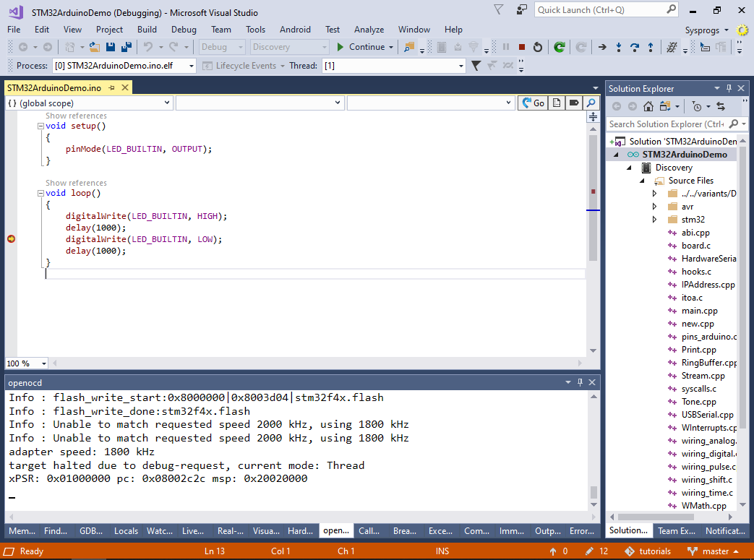Expand the ../../variants folder node
754x560 pixels.
click(654, 193)
